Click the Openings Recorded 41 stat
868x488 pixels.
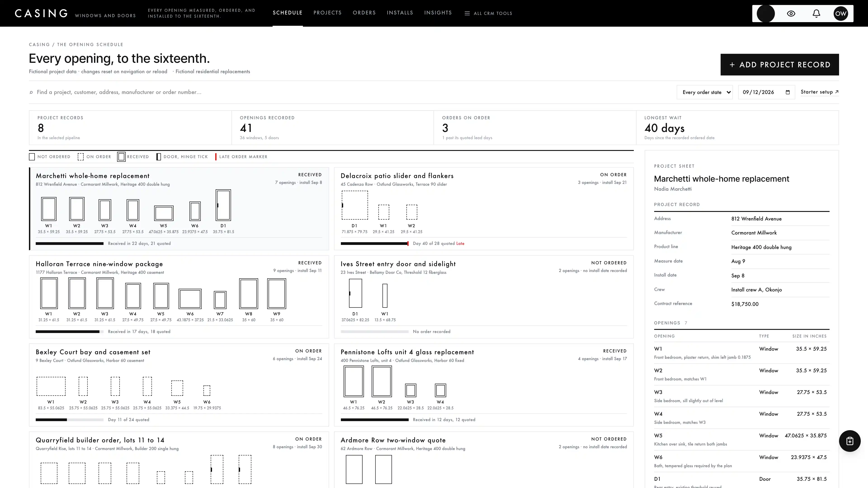[332, 128]
